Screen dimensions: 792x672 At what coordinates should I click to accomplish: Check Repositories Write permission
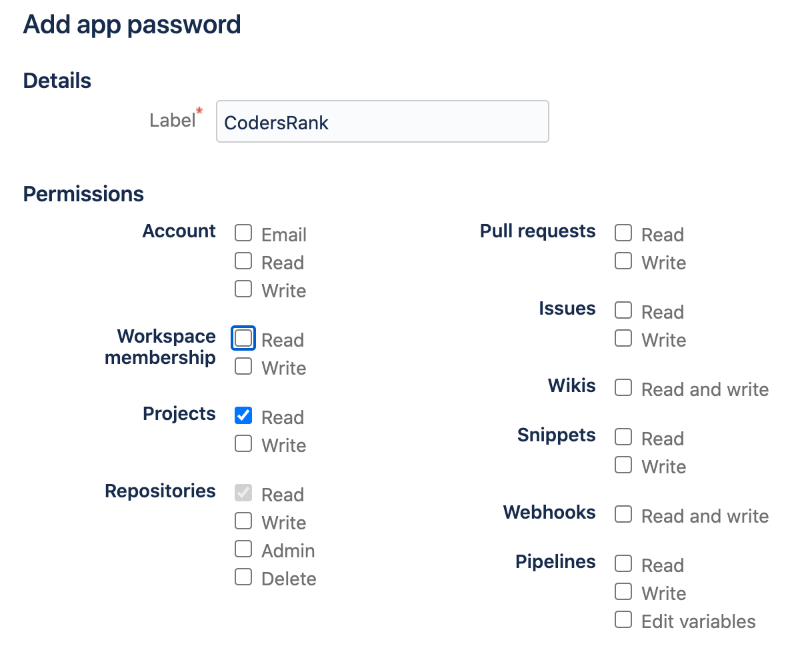pyautogui.click(x=243, y=521)
